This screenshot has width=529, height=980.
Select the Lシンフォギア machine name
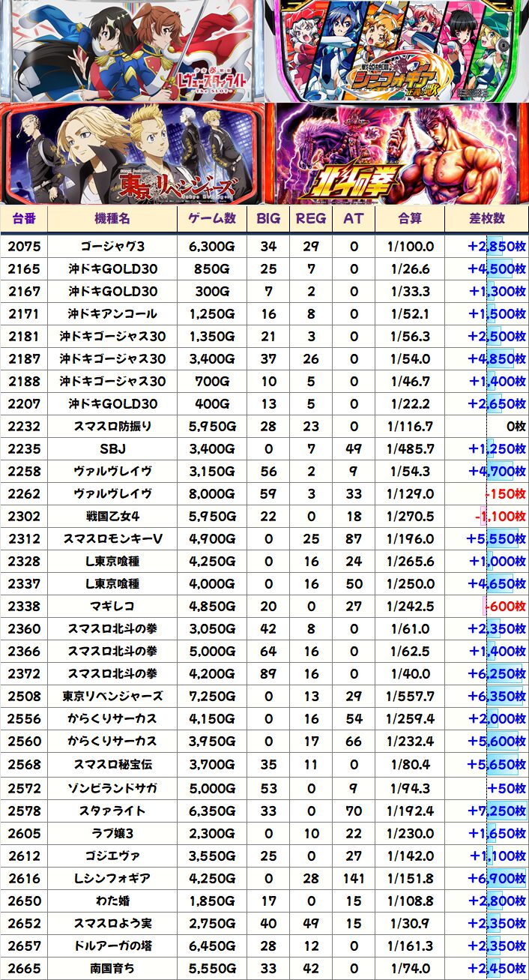(x=112, y=878)
